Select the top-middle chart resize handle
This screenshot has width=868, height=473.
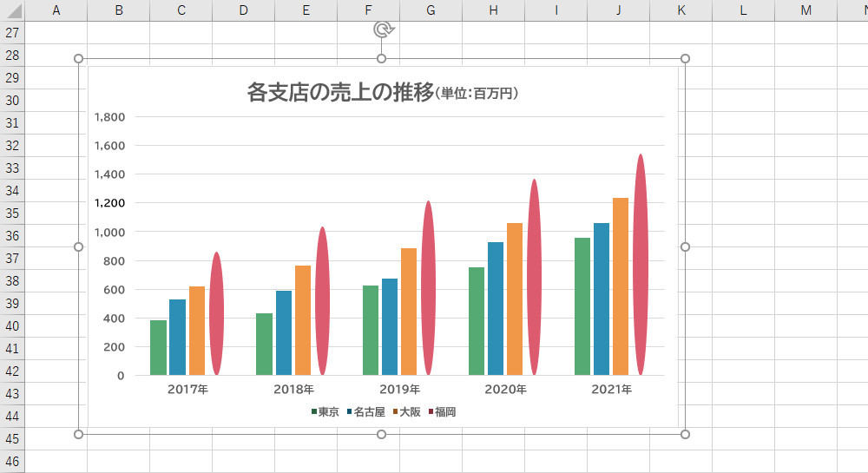pyautogui.click(x=381, y=59)
